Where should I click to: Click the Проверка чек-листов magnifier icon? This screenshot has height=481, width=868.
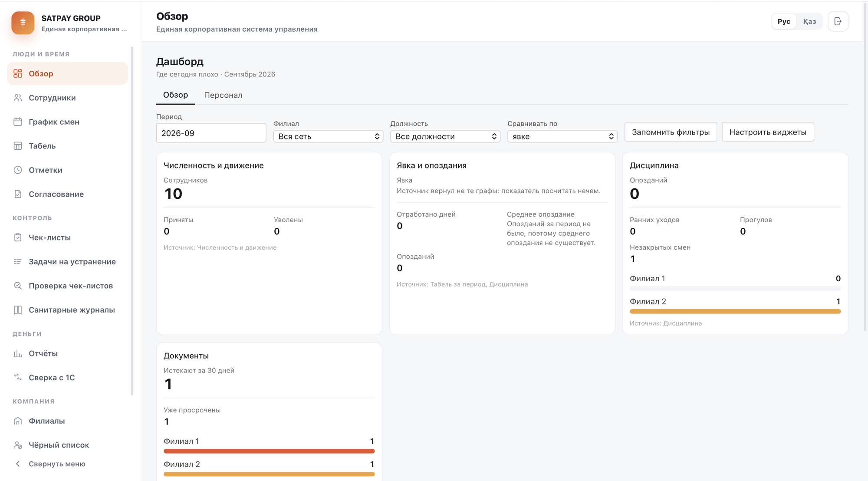point(18,286)
